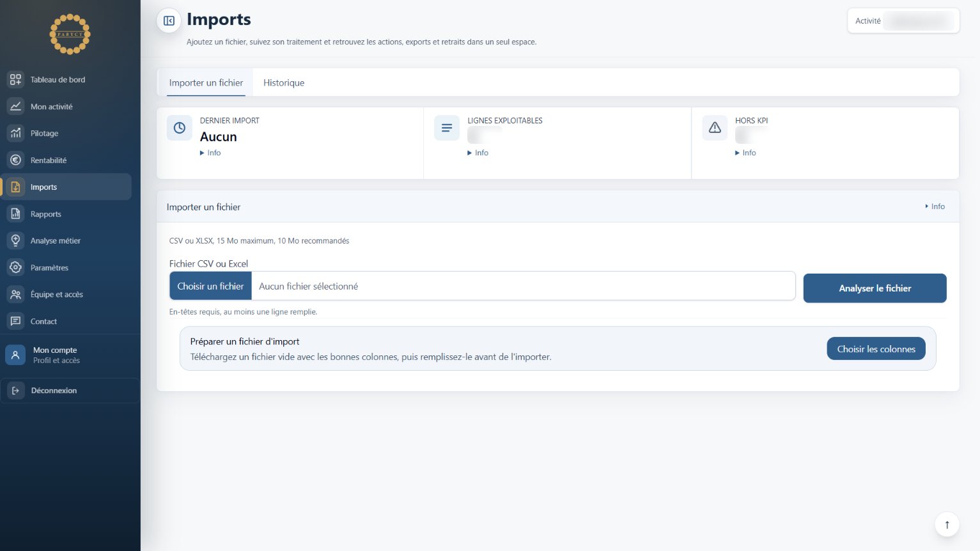This screenshot has width=980, height=551.
Task: Click Choisir les colonnes button
Action: coord(876,349)
